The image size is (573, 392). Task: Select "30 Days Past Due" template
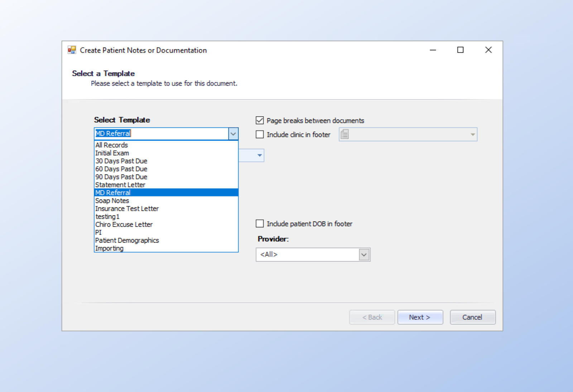121,161
